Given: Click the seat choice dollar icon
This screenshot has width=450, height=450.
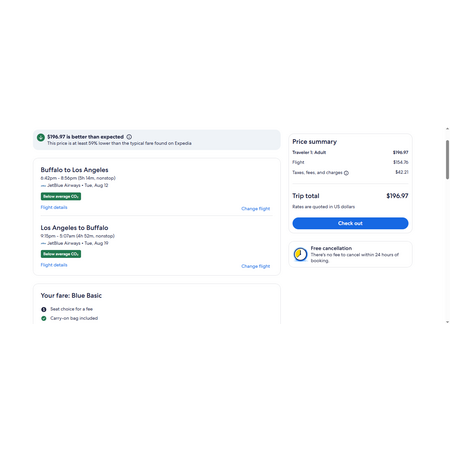Looking at the screenshot, I should [44, 309].
